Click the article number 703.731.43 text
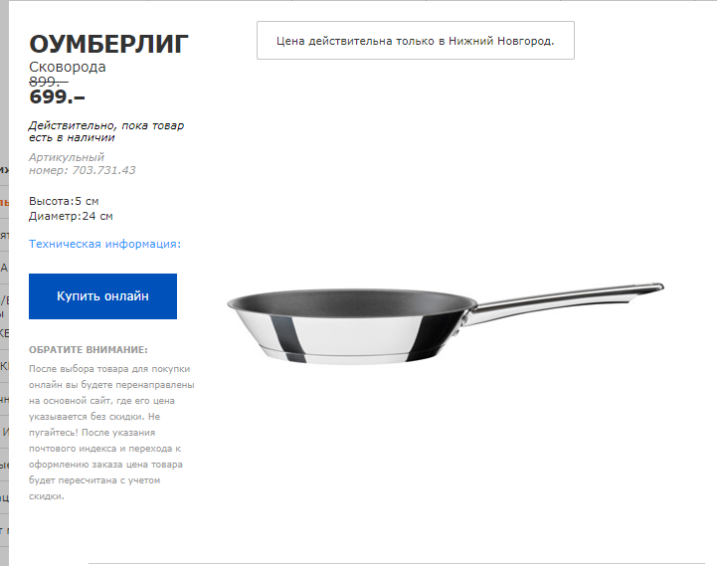 104,170
